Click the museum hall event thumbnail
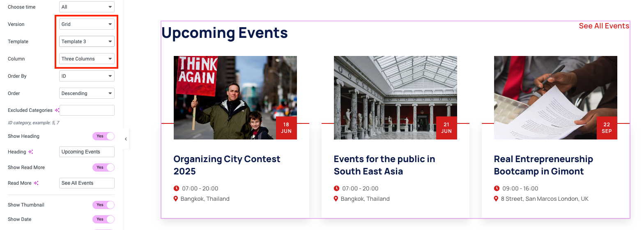 point(395,98)
